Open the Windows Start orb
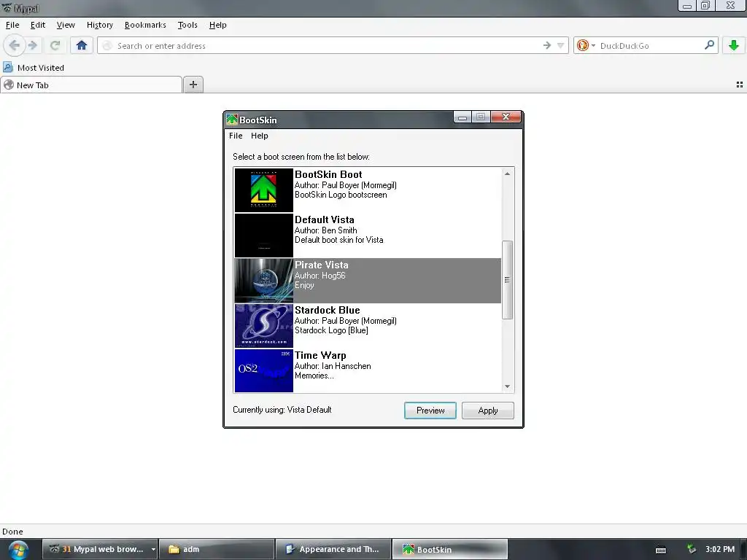This screenshot has width=747, height=560. click(x=18, y=550)
